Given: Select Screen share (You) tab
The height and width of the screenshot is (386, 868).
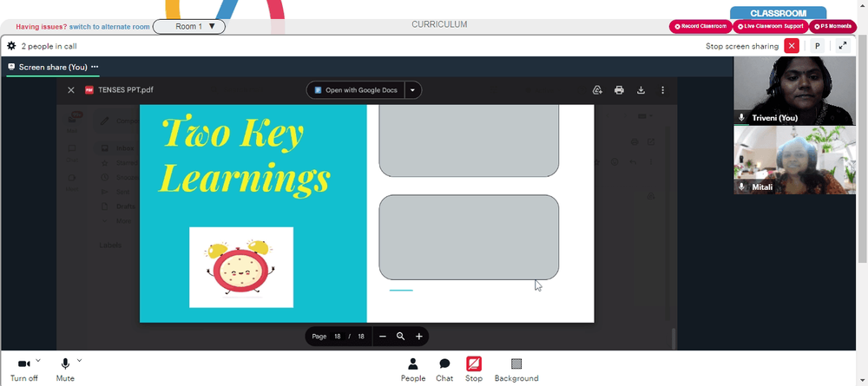Looking at the screenshot, I should [x=53, y=67].
